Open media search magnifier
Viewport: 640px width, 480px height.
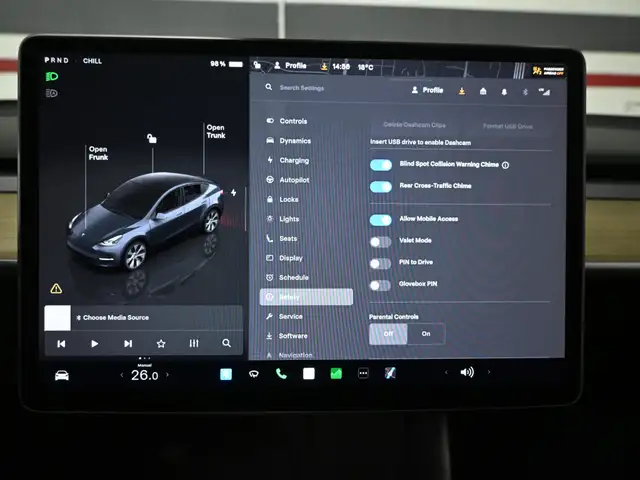tap(227, 343)
